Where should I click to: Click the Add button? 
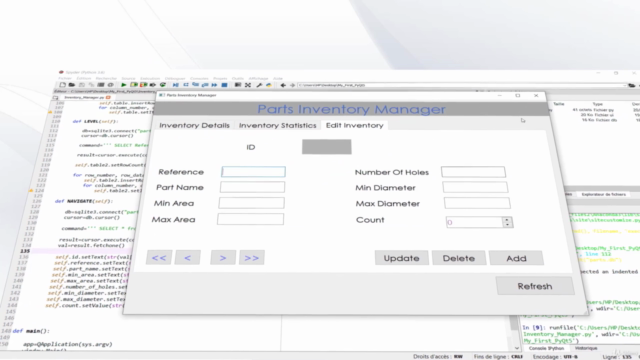point(516,258)
